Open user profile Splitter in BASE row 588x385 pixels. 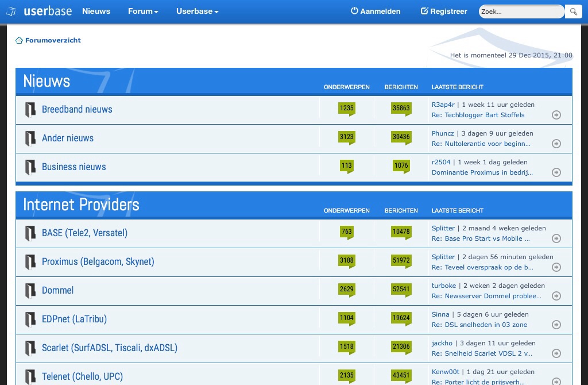click(443, 228)
